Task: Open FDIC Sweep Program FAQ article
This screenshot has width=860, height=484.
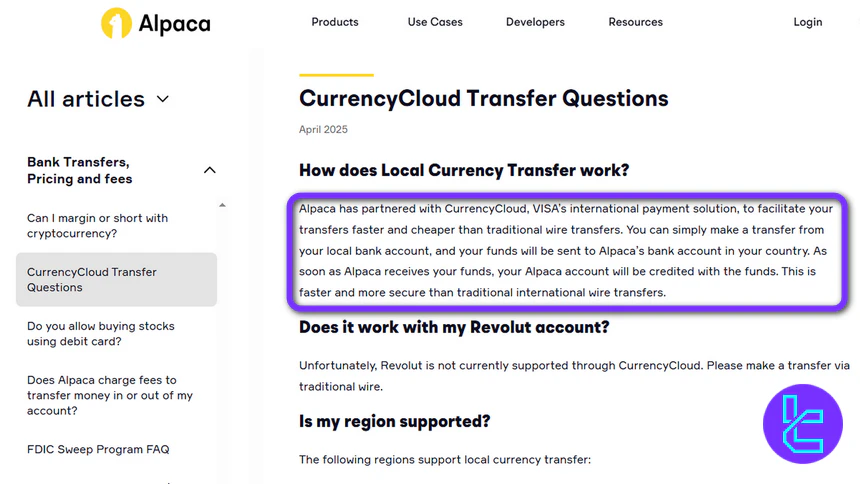Action: point(98,449)
